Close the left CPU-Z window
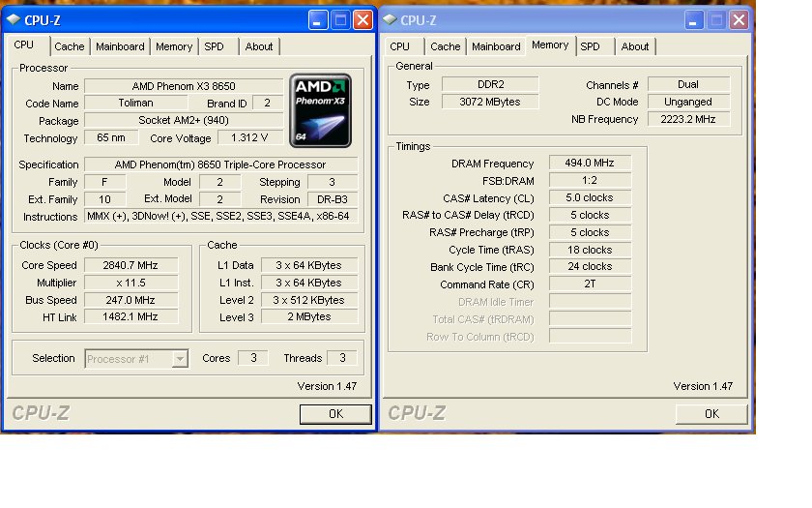Image resolution: width=812 pixels, height=508 pixels. click(362, 20)
